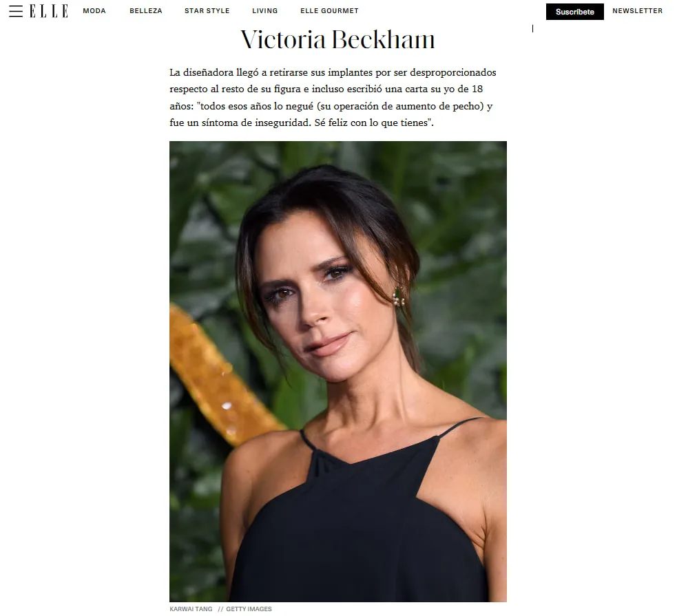Click the Suscríbete button
The image size is (677, 616).
[x=574, y=12]
